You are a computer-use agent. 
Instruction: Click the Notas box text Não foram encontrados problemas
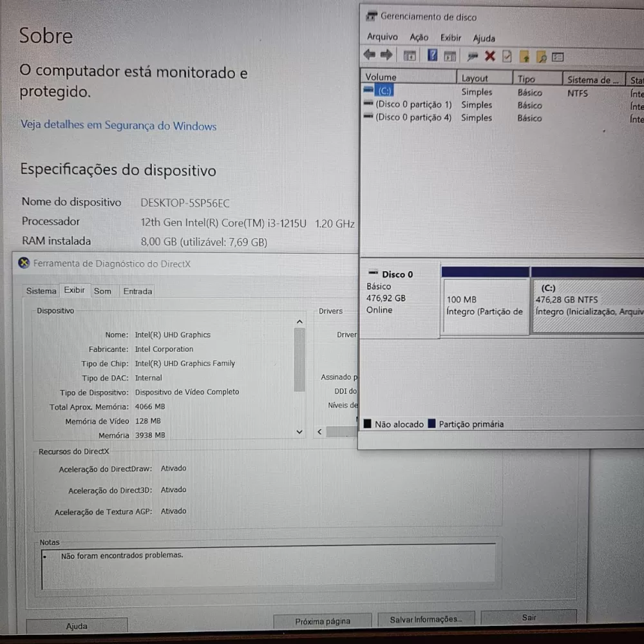[122, 555]
